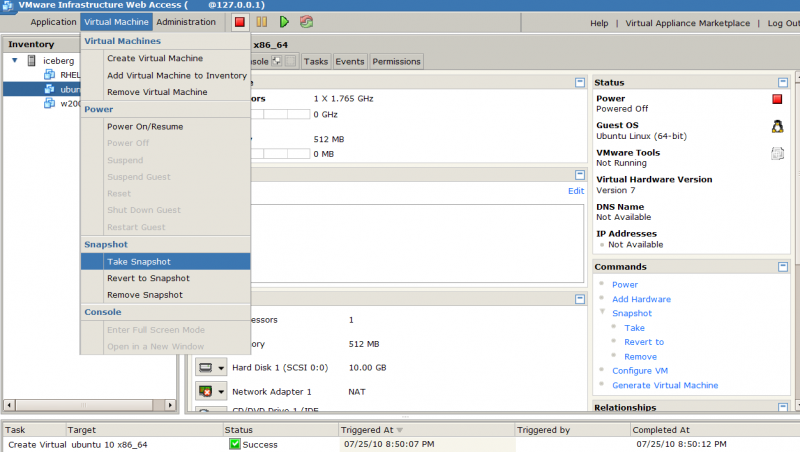800x452 pixels.
Task: Open the Help link
Action: (x=599, y=23)
